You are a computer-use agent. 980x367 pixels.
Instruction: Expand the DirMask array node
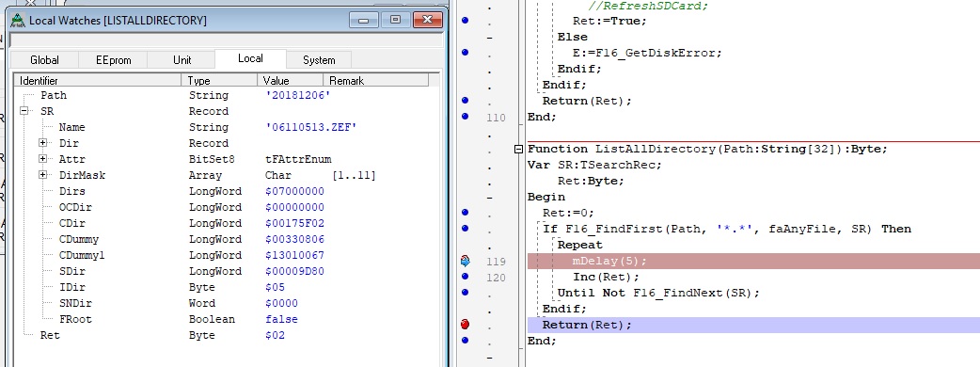42,175
